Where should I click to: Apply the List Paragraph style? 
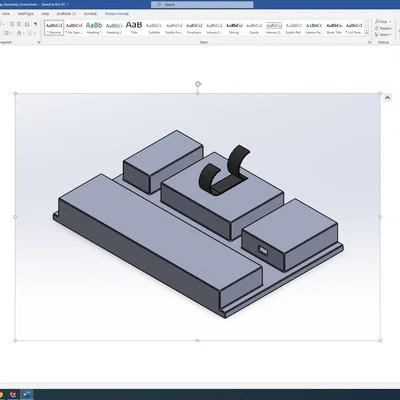[354, 28]
